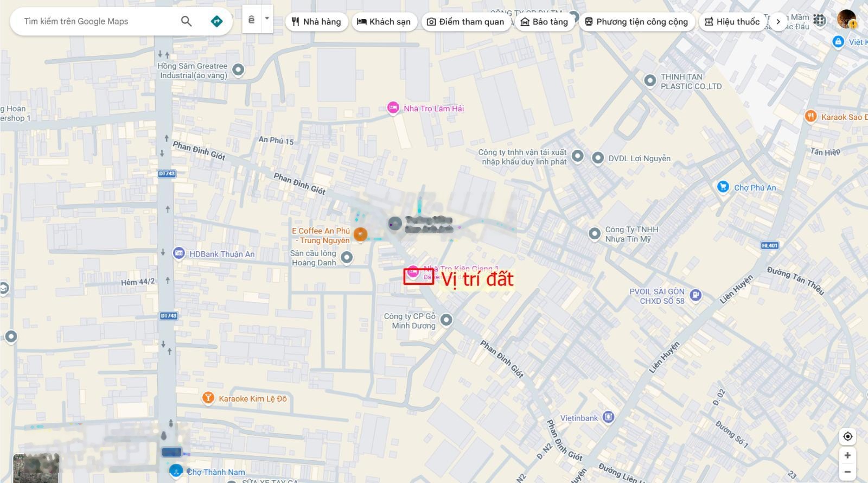Click the Karaoke Kim Lệ Đô pin
This screenshot has width=868, height=483.
[x=208, y=398]
